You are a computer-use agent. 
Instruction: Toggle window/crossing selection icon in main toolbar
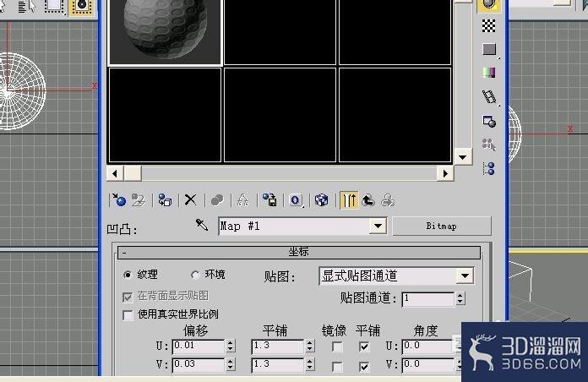(x=81, y=6)
